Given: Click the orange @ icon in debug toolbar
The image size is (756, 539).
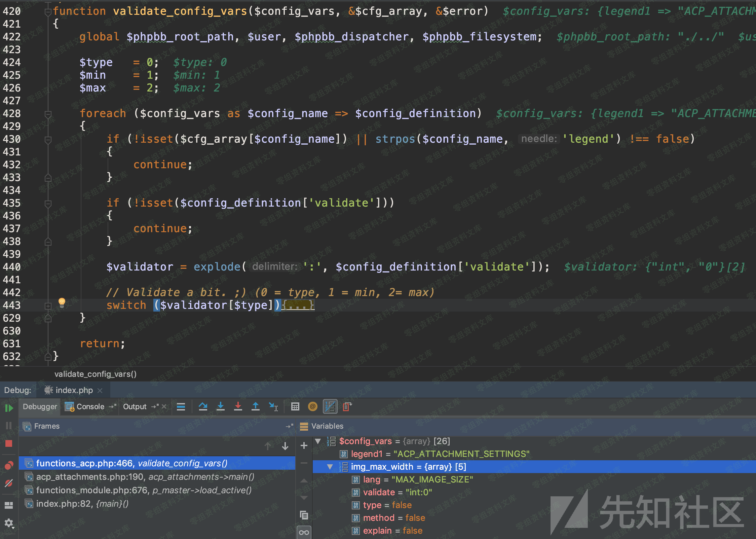Looking at the screenshot, I should tap(313, 407).
